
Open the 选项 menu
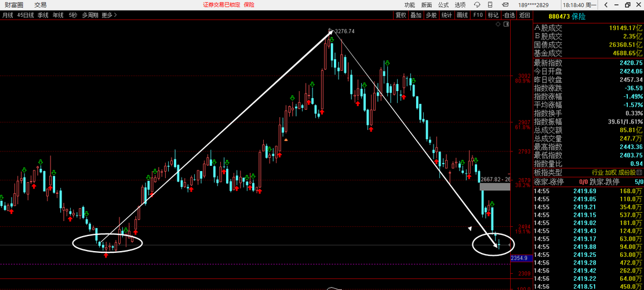(460, 5)
